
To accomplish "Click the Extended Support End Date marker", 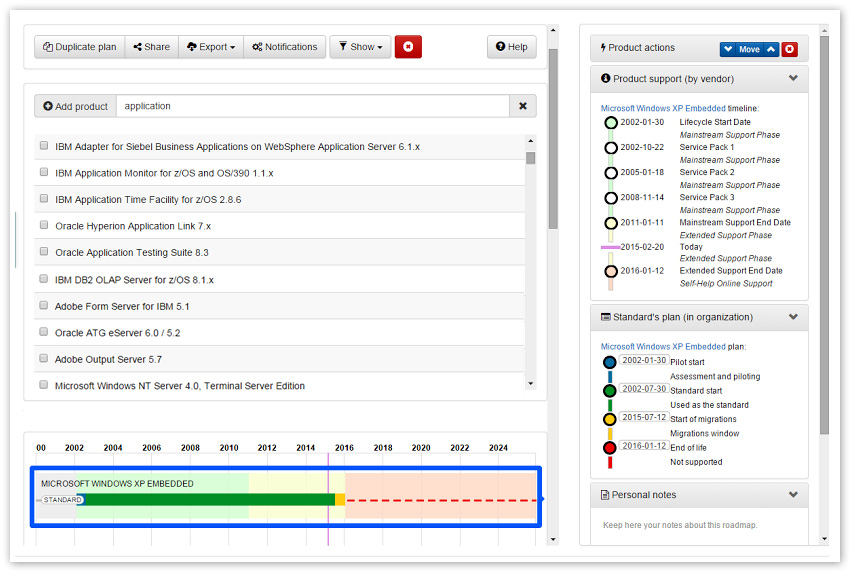I will tap(611, 271).
